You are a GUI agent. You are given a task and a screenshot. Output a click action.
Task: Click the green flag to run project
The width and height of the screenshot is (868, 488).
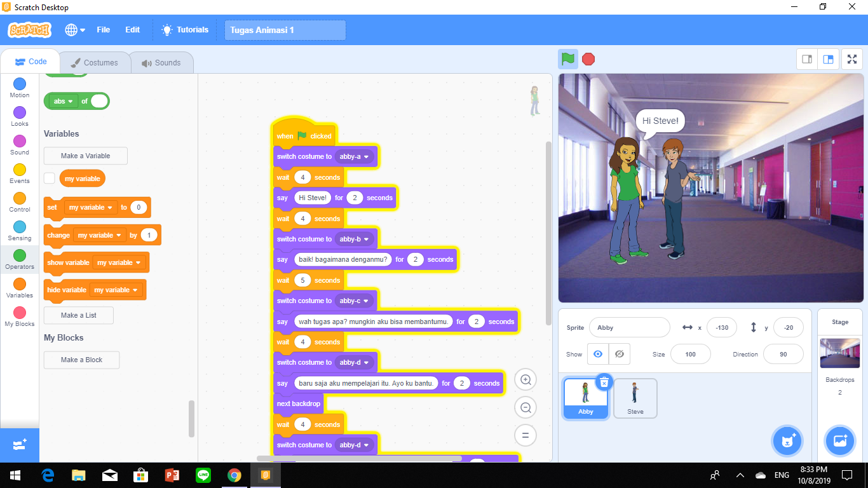[567, 58]
